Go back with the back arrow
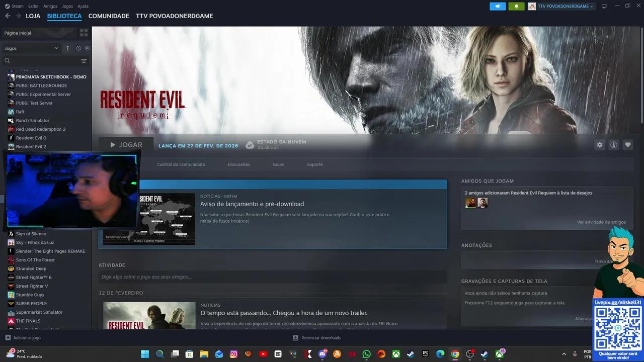Viewport: 644px width, 362px height. (8, 16)
